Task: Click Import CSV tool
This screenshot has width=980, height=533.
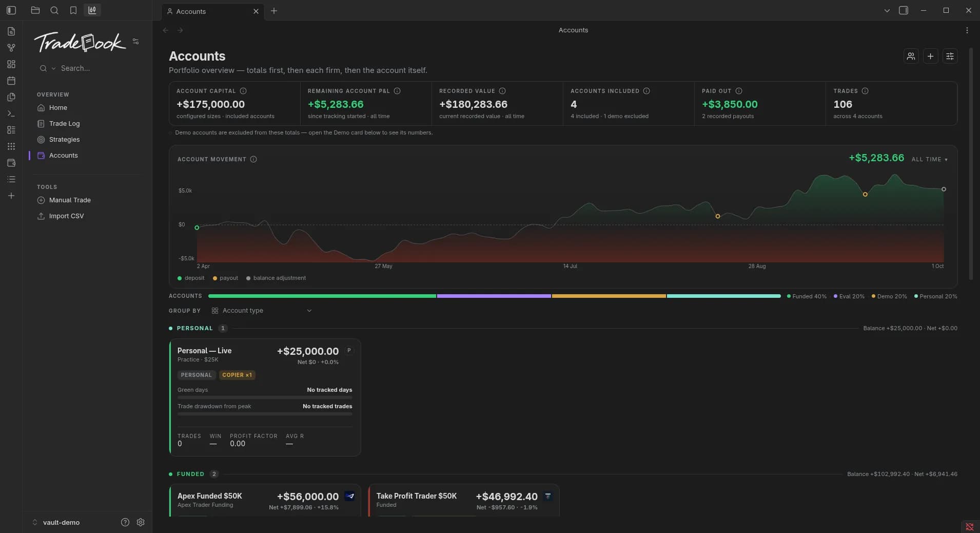Action: 66,216
